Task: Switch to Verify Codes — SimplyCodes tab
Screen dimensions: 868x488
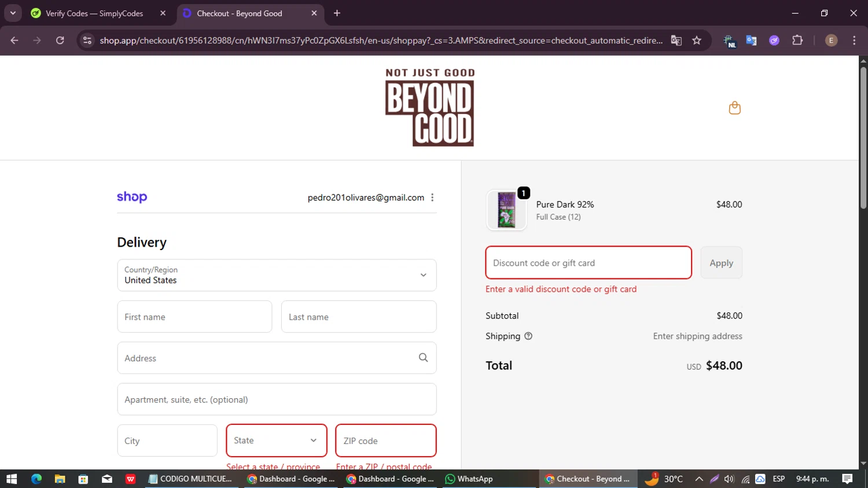Action: [x=95, y=13]
